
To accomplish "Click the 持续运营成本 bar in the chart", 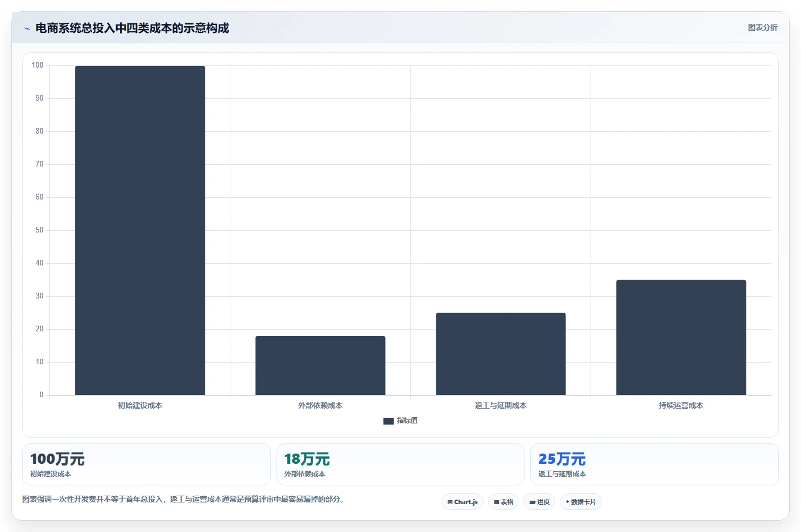I will (681, 337).
